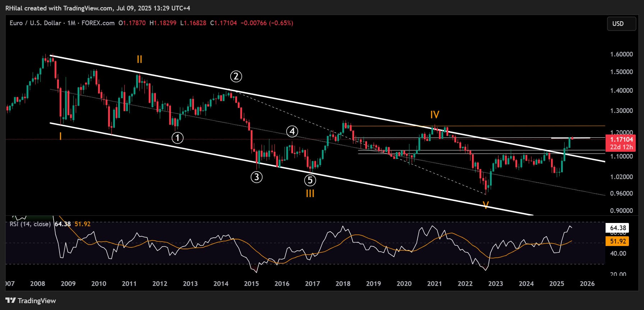
Task: Click the circled wave 5 marker
Action: 310,180
